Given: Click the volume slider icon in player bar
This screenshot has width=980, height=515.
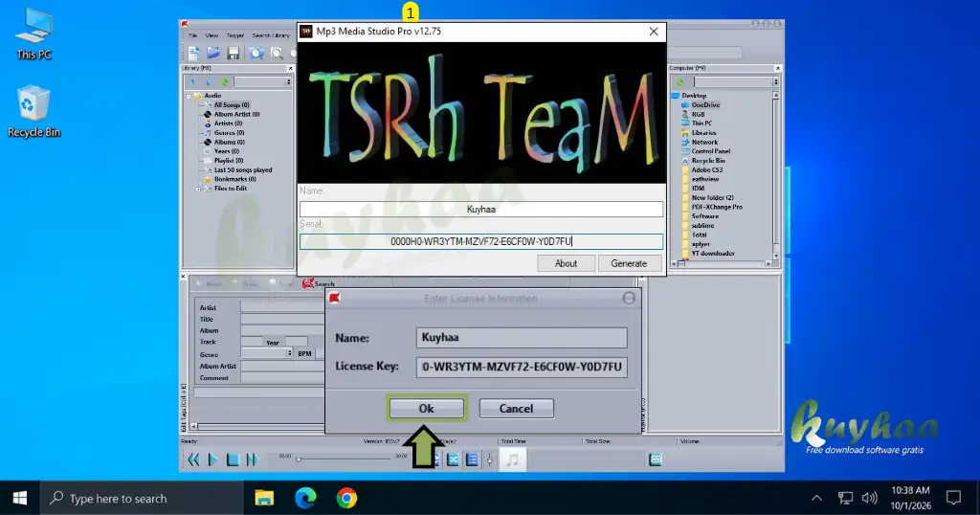Looking at the screenshot, I should [489, 460].
